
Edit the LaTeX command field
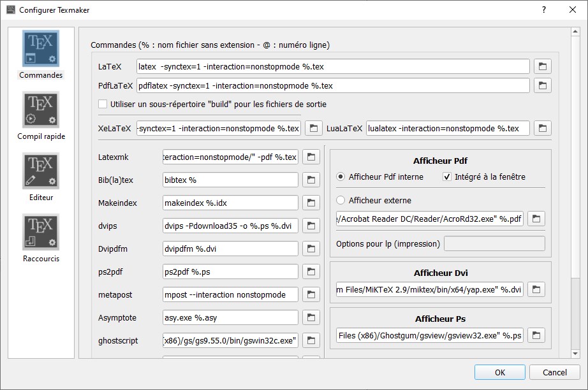coord(333,66)
